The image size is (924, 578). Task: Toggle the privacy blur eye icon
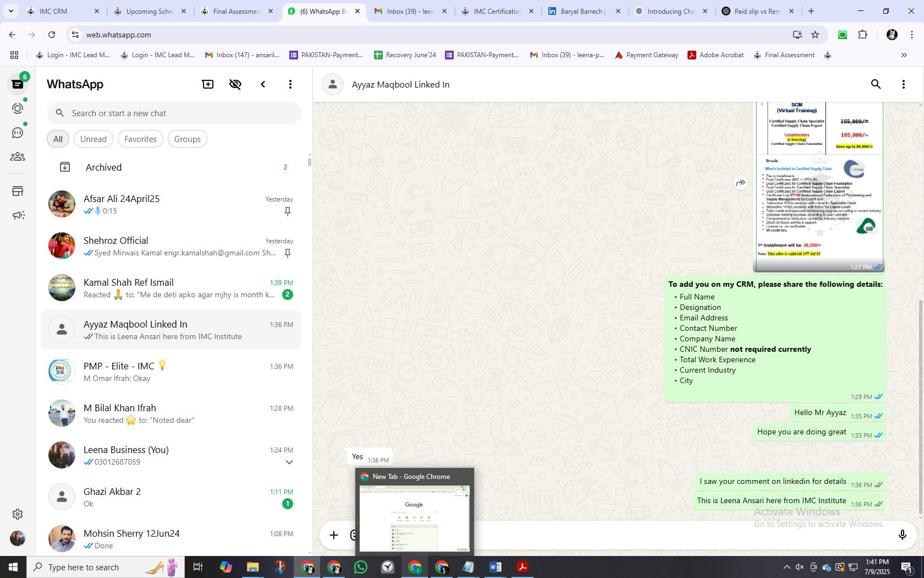pos(235,84)
